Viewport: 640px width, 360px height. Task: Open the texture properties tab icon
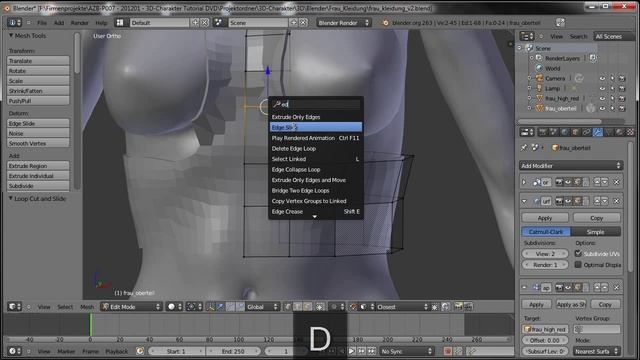click(630, 132)
